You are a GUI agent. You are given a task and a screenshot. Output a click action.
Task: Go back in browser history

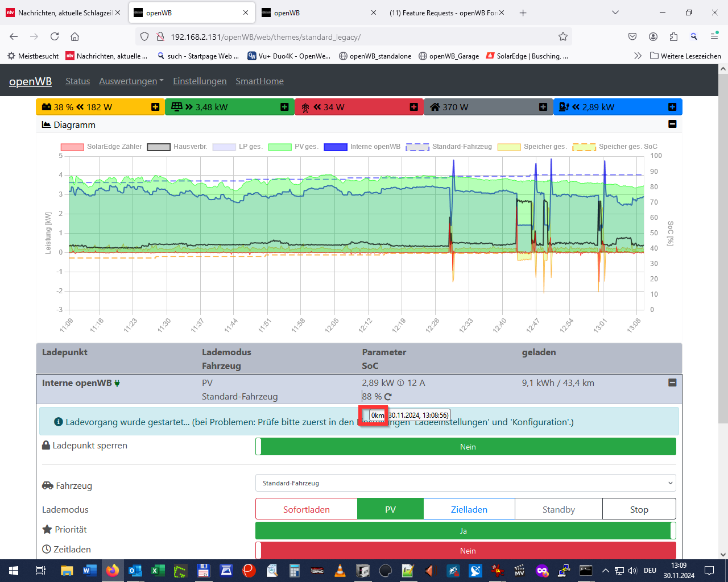tap(14, 36)
